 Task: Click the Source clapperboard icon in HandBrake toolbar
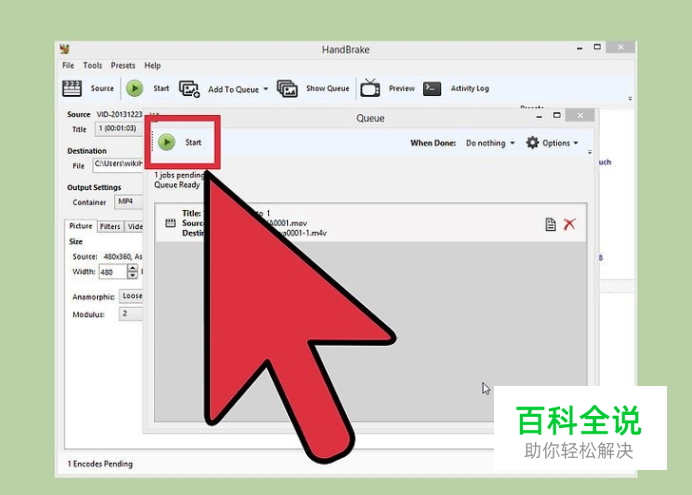[x=72, y=88]
